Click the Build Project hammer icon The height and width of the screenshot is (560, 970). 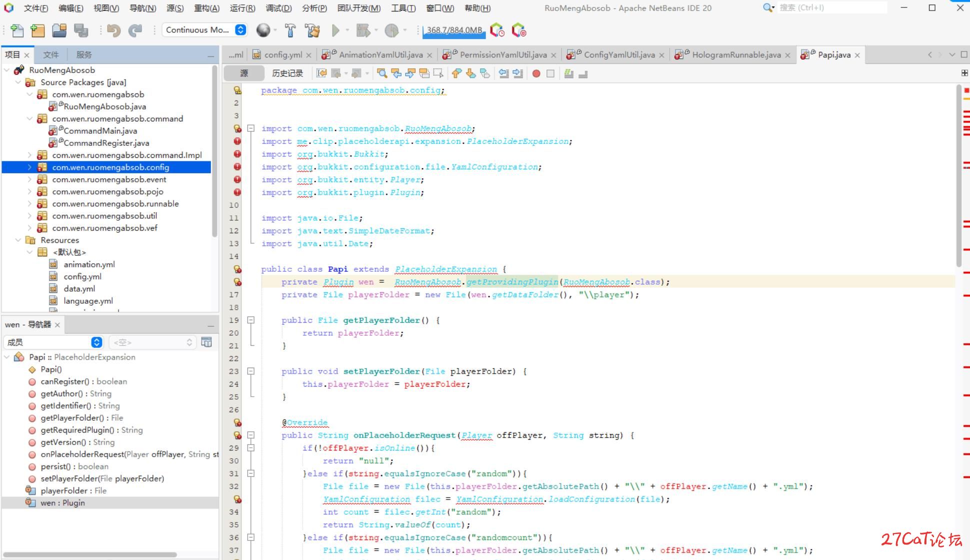point(290,30)
